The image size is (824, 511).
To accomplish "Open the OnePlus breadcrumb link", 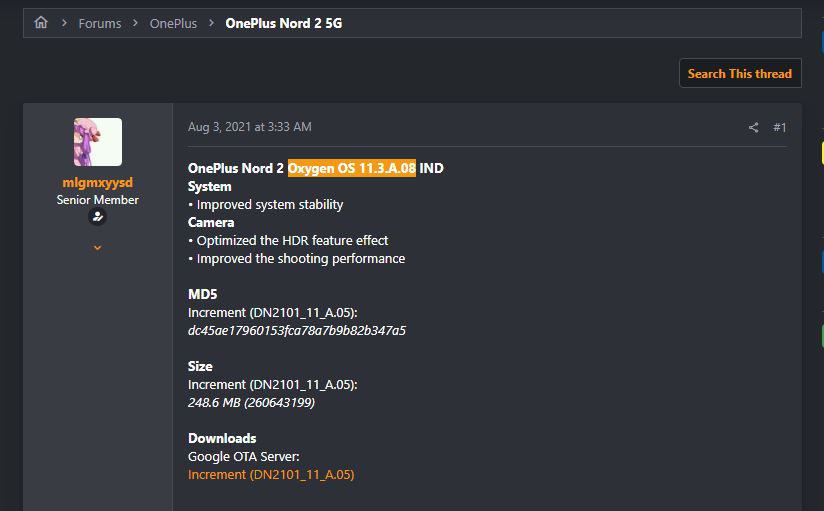I will (x=173, y=24).
